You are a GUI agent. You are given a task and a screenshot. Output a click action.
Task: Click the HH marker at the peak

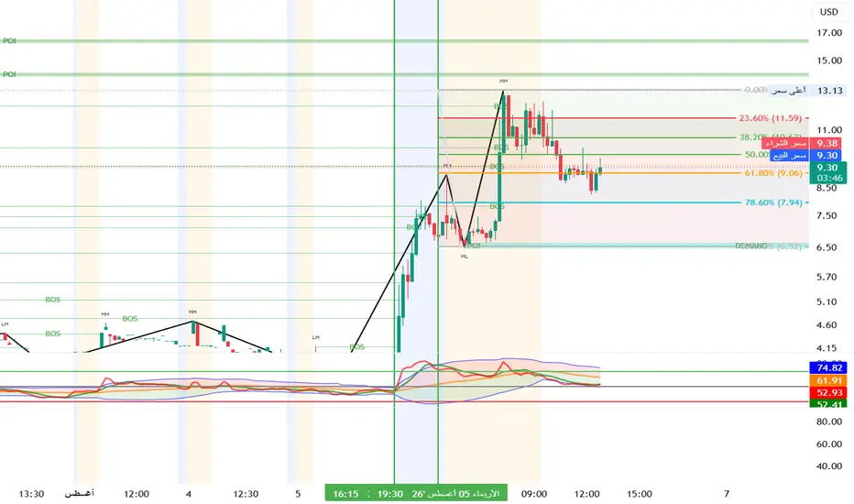(503, 82)
